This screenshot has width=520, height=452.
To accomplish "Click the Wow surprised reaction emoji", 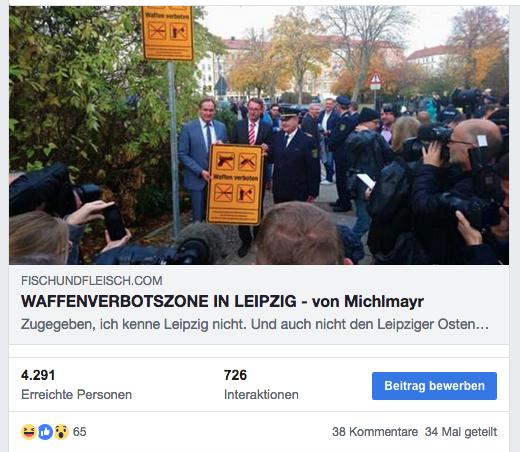I will click(61, 432).
